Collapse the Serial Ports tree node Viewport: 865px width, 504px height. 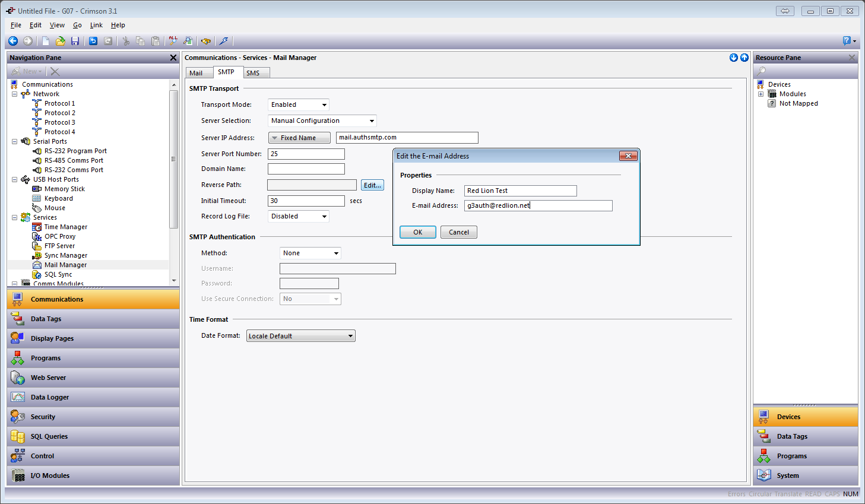[x=15, y=141]
